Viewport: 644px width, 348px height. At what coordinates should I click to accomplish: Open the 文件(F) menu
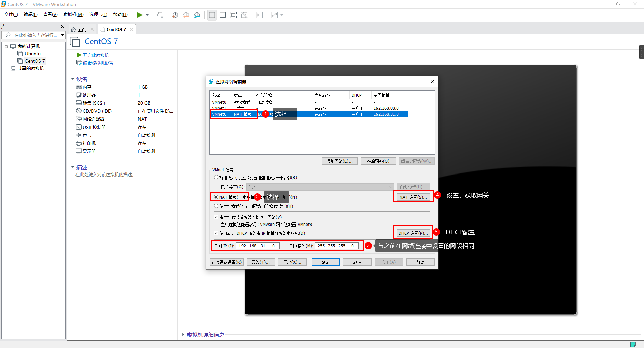[x=11, y=15]
